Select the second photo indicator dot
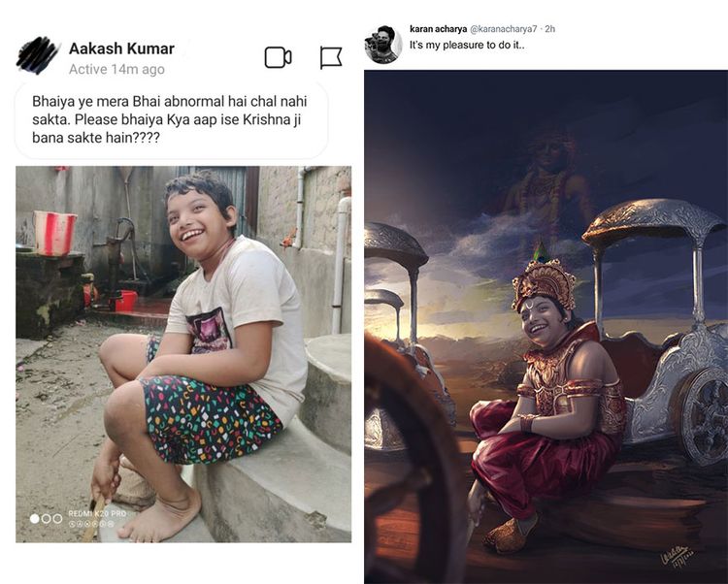Image resolution: width=728 pixels, height=584 pixels. click(x=46, y=518)
